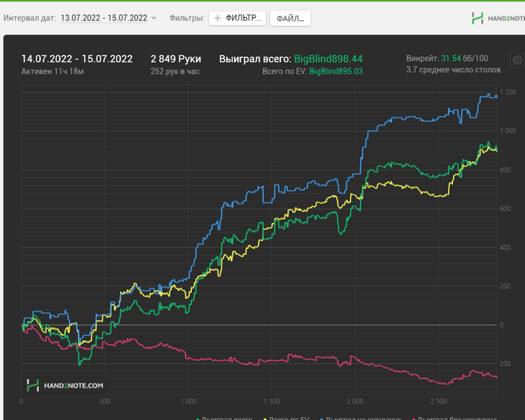Click the winrate '31.54' value
The image size is (525, 420).
451,58
